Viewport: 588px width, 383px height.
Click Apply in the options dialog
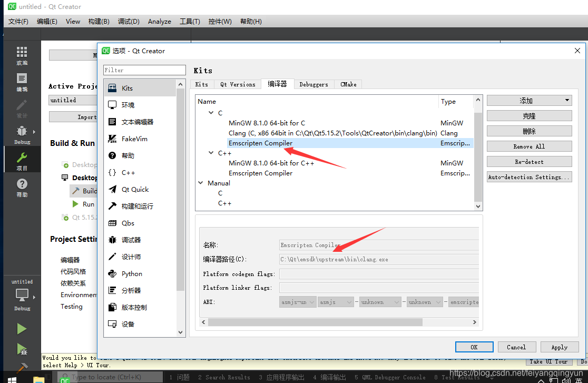pos(559,347)
